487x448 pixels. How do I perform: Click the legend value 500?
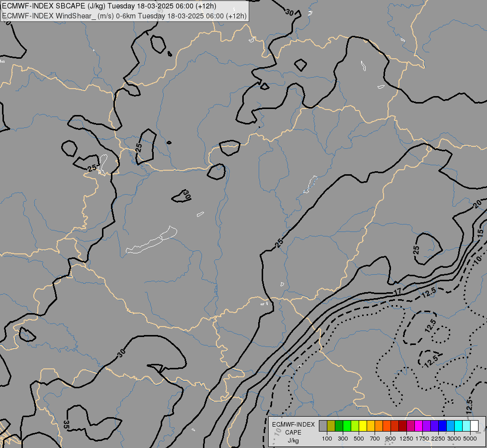point(359,439)
